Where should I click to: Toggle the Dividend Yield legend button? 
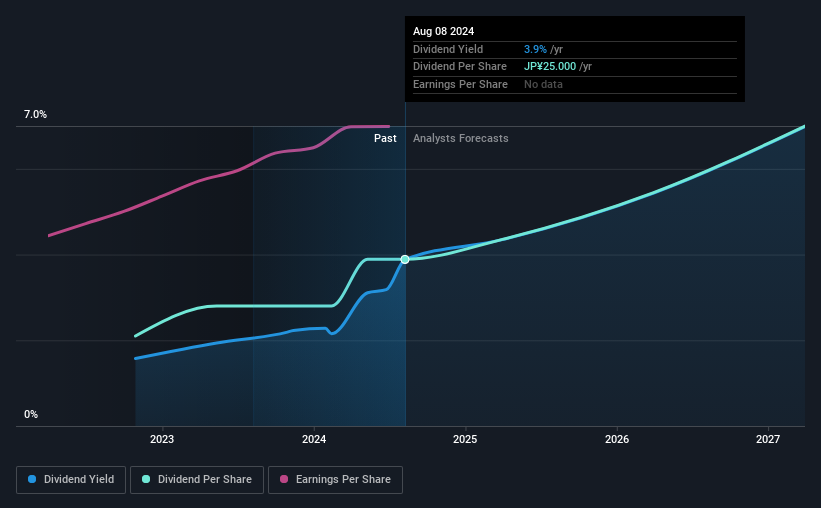[71, 480]
